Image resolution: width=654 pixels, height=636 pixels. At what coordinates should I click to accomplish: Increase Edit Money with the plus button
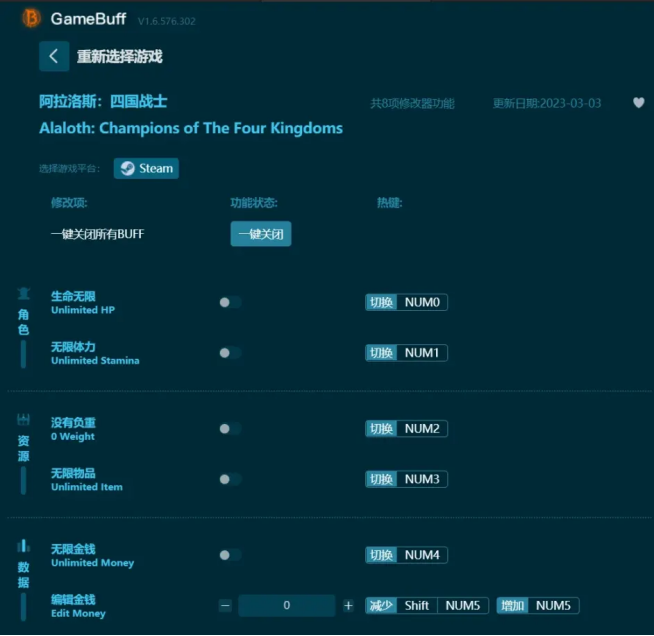tap(348, 606)
